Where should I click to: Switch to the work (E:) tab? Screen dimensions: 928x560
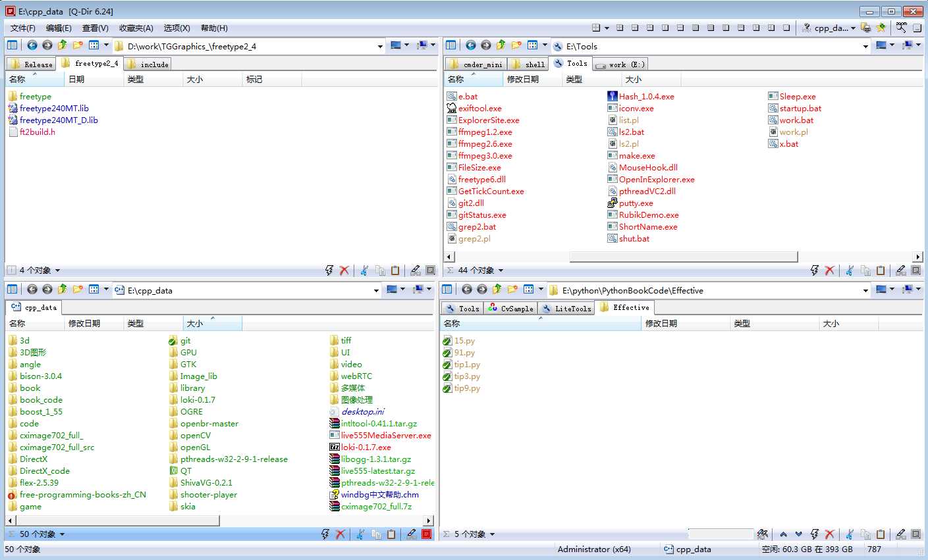pos(620,64)
